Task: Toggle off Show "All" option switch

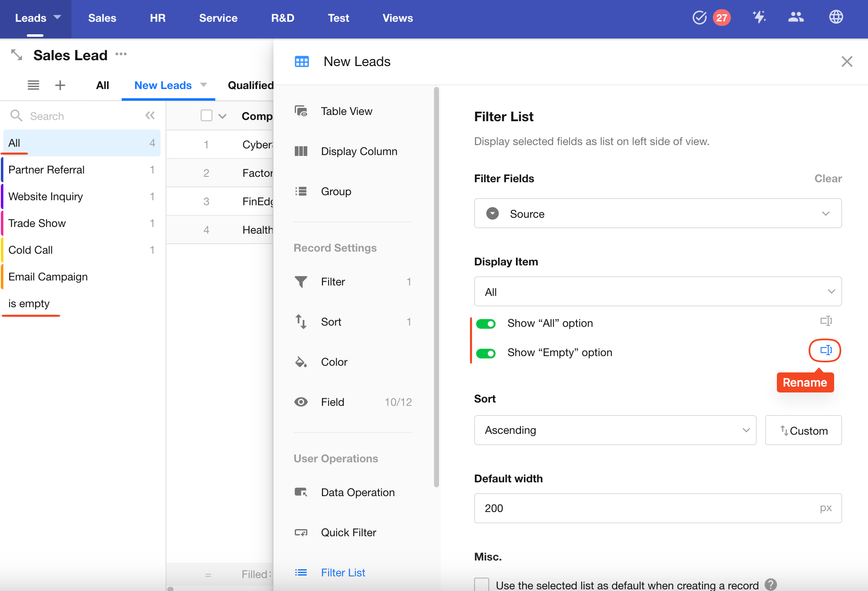Action: point(486,324)
